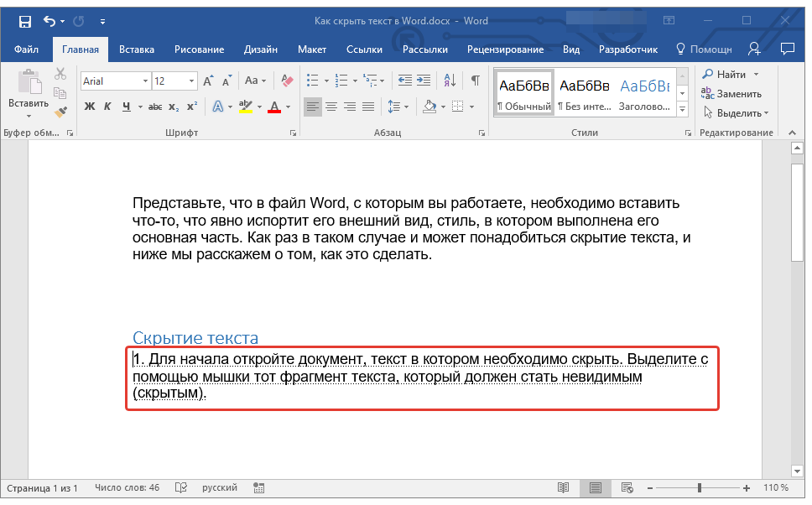Click the 110 % zoom level
812x505 pixels.
point(776,488)
